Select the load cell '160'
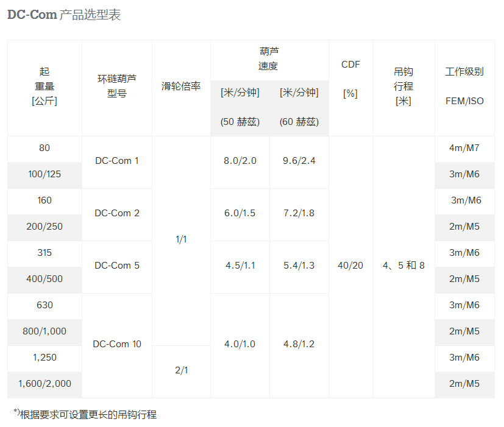Viewport: 504px width, 427px height. (x=44, y=200)
